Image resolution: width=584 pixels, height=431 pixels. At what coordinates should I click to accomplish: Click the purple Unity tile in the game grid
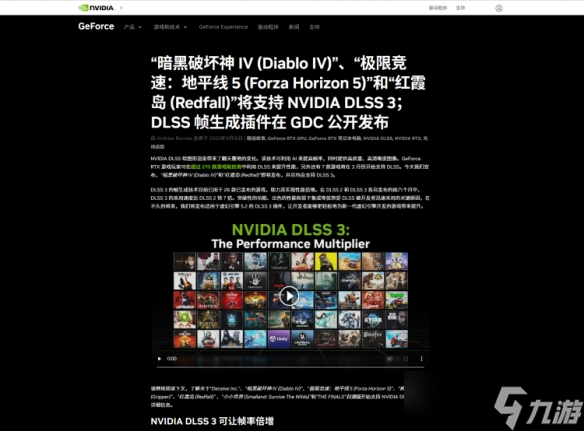279,339
